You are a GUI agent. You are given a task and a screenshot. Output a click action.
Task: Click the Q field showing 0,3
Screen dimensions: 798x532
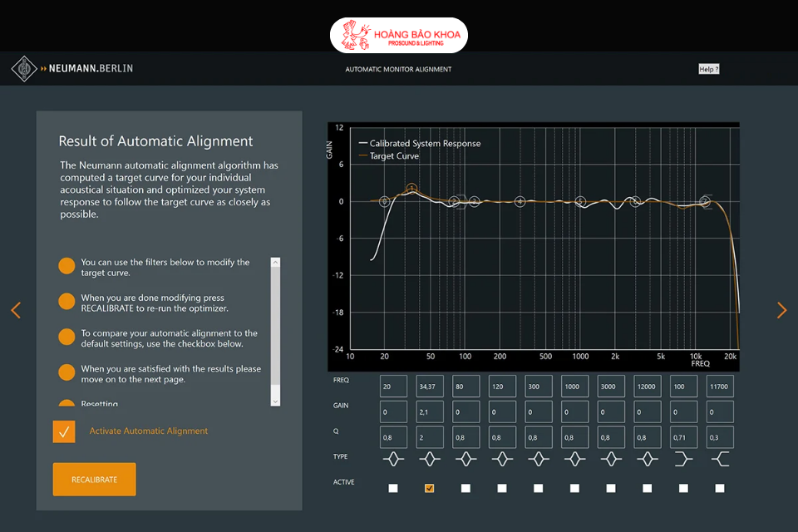(x=720, y=437)
